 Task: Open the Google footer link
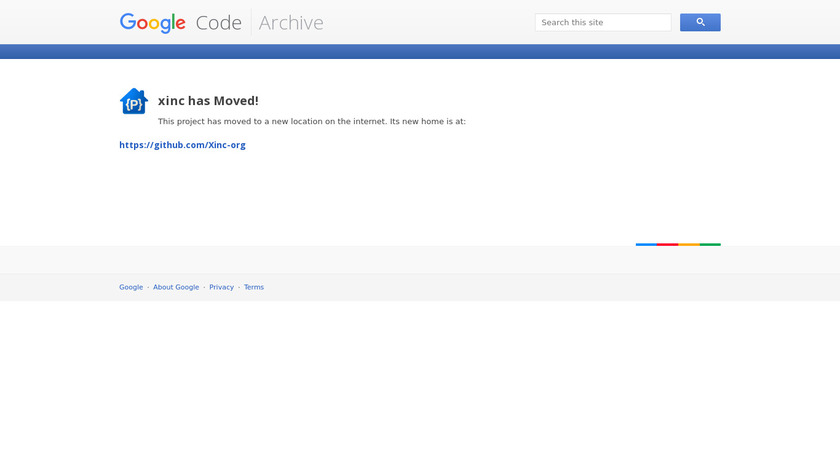131,287
